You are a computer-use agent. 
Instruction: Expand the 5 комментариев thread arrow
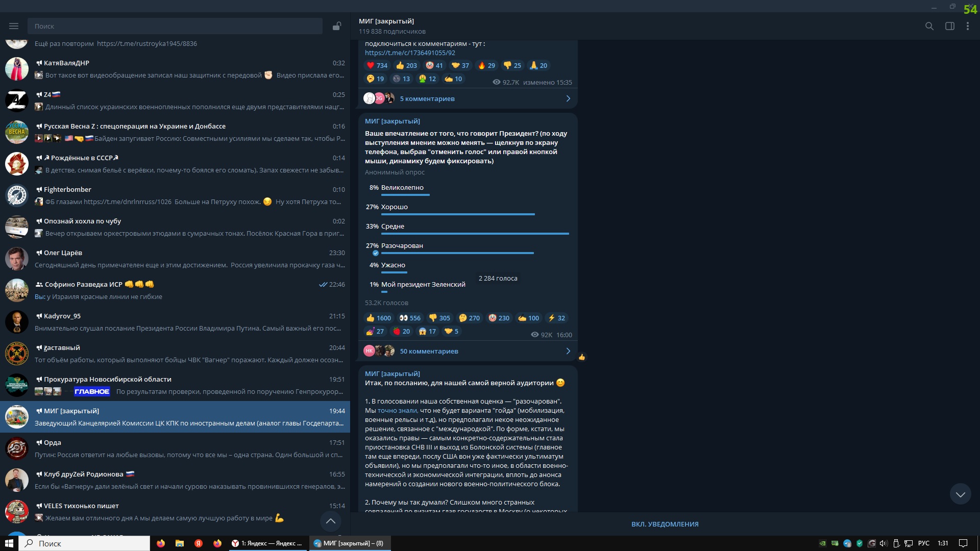click(x=568, y=98)
